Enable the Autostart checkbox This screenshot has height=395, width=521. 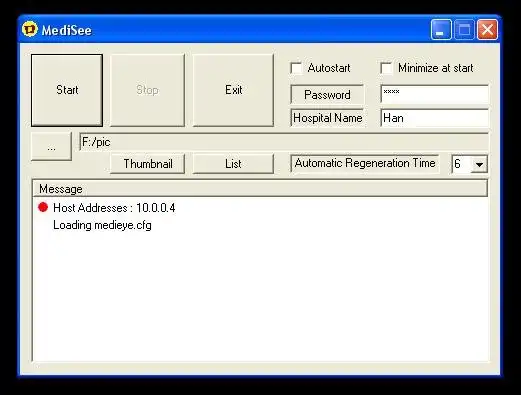coord(296,68)
